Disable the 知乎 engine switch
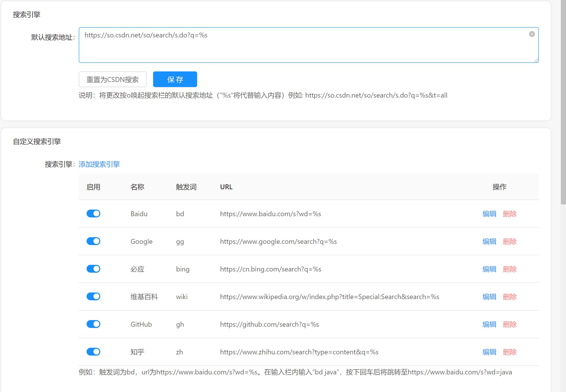The height and width of the screenshot is (392, 566). coord(93,352)
